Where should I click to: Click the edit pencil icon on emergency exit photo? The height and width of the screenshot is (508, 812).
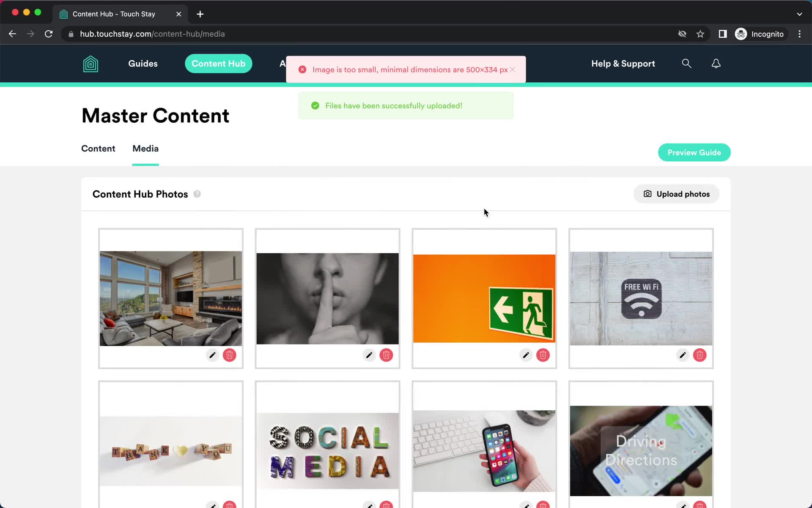coord(526,355)
